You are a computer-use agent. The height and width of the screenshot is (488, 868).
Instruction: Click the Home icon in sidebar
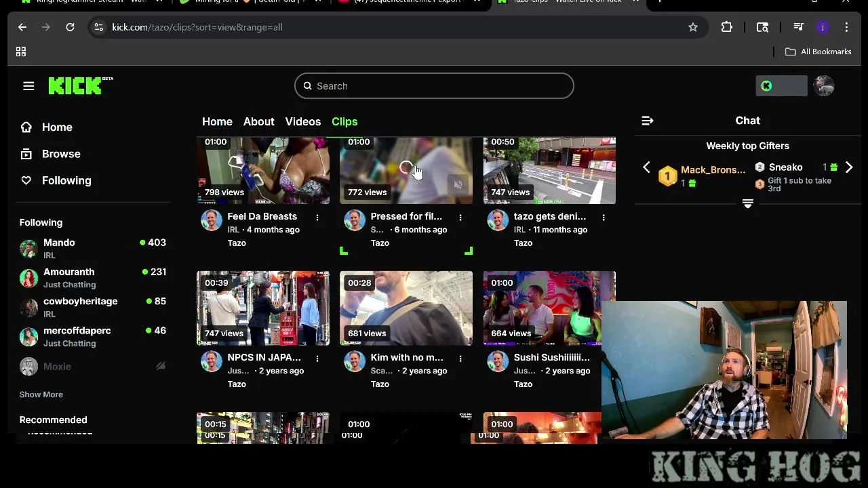(x=26, y=127)
